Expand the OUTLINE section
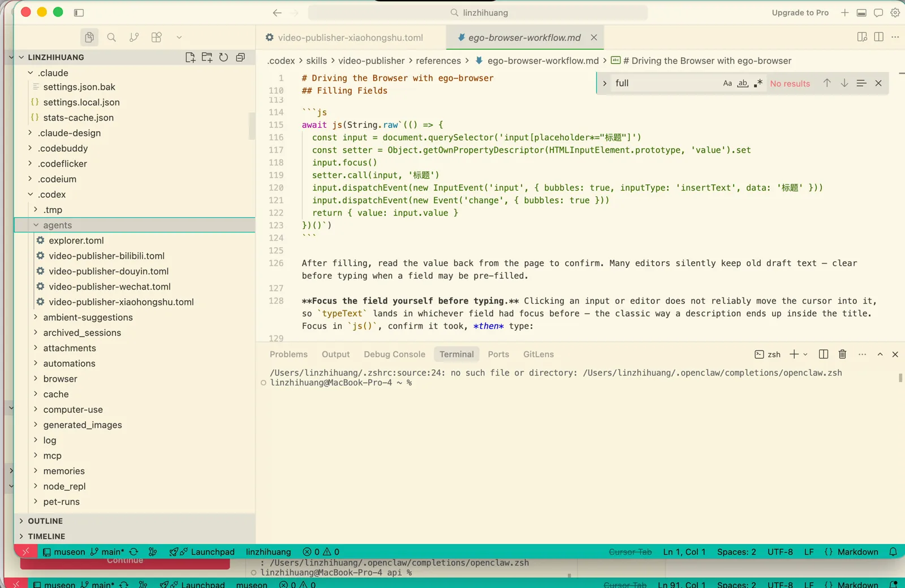905x588 pixels. coord(21,521)
